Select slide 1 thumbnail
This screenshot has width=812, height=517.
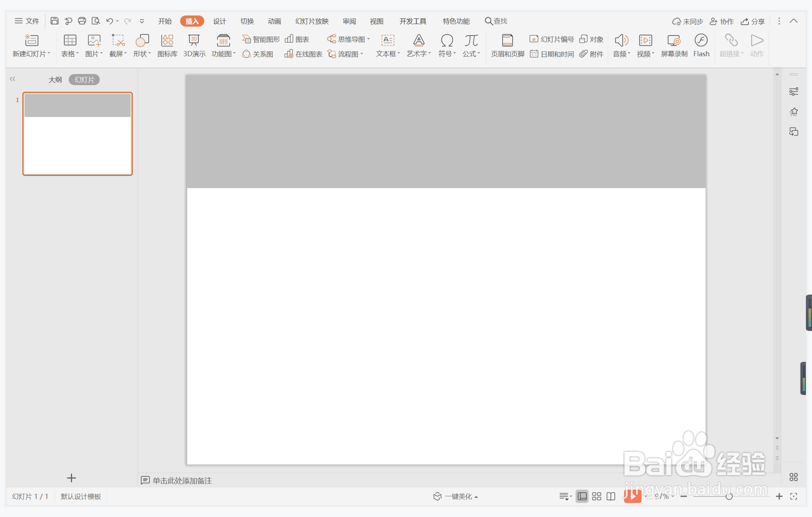click(x=77, y=134)
